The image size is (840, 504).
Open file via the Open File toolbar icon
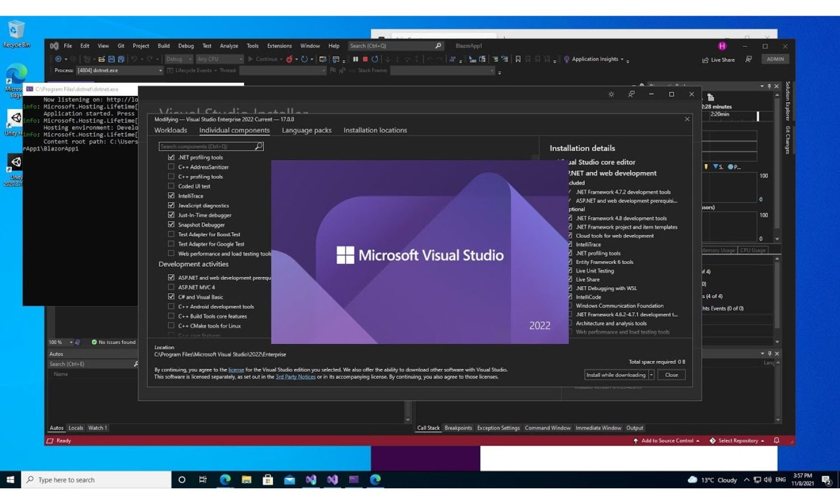click(101, 59)
